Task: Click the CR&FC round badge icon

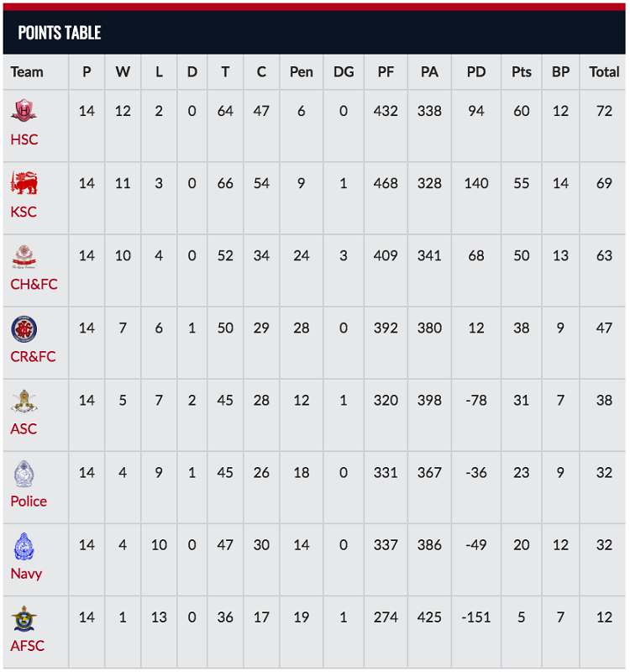Action: point(24,328)
